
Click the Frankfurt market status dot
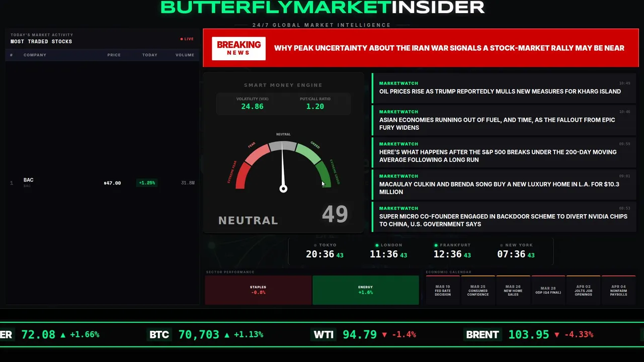[x=436, y=245]
